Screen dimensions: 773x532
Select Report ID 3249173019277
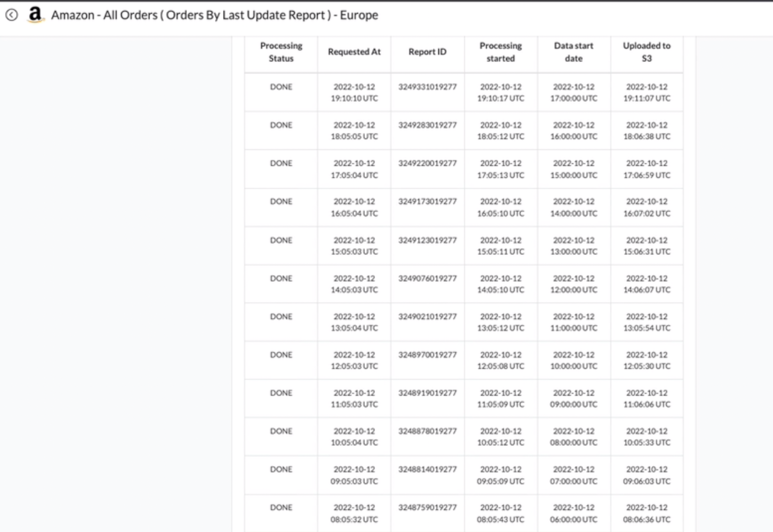coord(427,201)
